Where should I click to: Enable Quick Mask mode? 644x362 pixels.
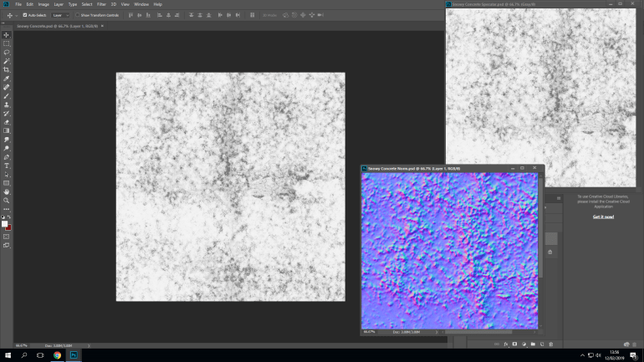[6, 237]
